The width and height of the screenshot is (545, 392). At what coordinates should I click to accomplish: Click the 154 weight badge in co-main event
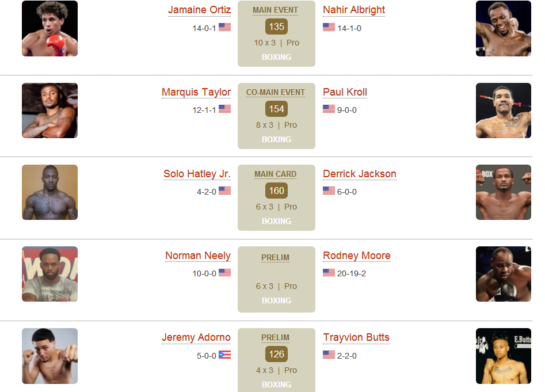pyautogui.click(x=276, y=109)
